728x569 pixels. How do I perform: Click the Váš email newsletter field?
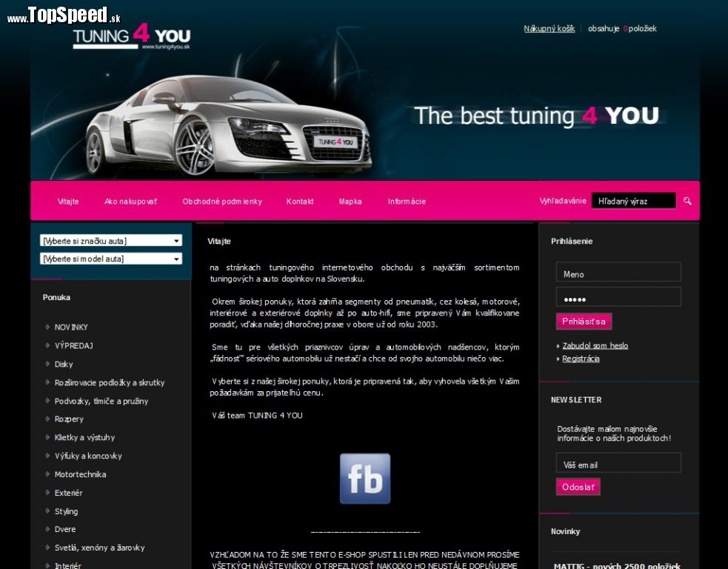[x=618, y=462]
